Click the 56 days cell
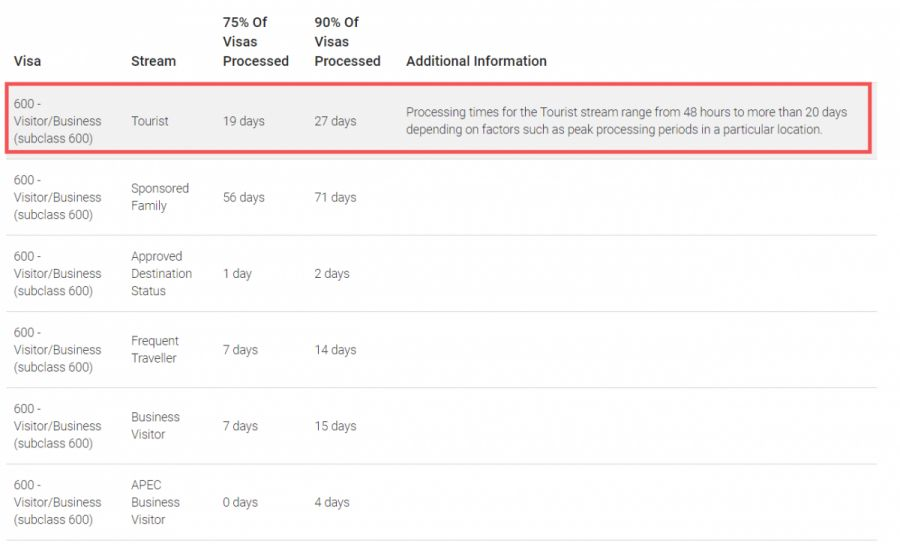 [244, 198]
